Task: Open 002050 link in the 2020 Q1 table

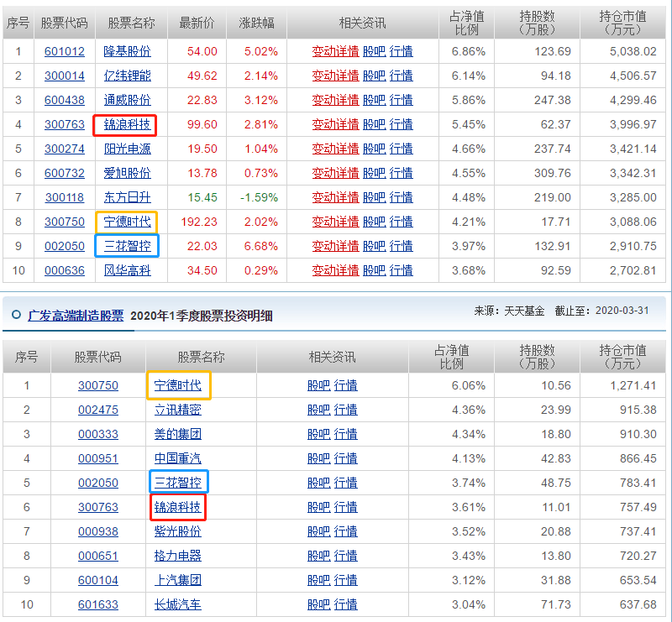Action: tap(97, 483)
